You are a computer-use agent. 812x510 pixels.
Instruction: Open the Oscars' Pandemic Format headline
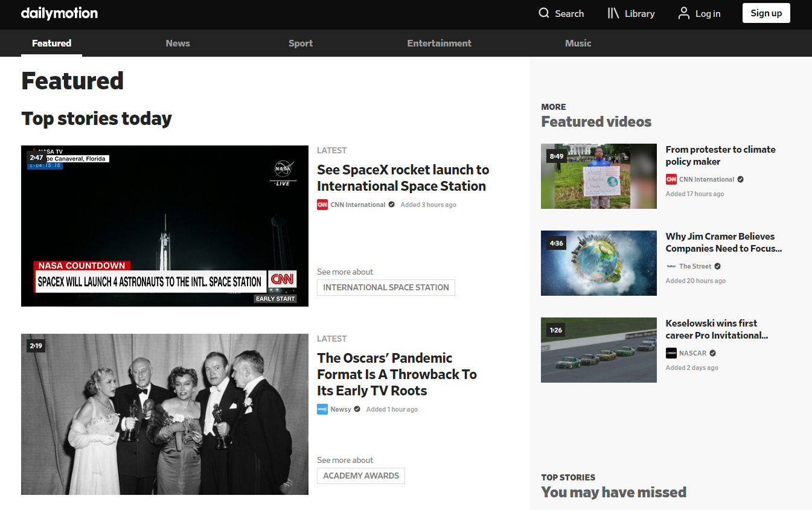tap(397, 374)
